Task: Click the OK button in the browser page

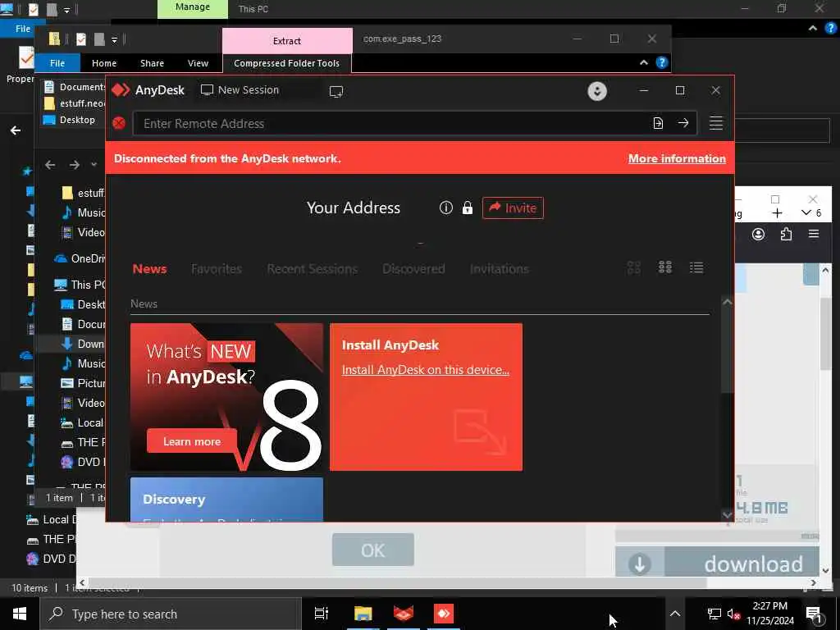Action: tap(373, 550)
